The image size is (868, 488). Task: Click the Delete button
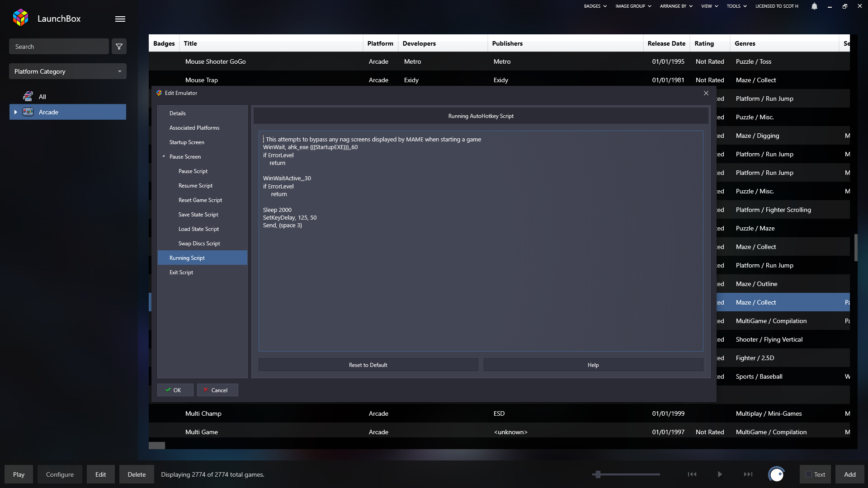tap(137, 474)
